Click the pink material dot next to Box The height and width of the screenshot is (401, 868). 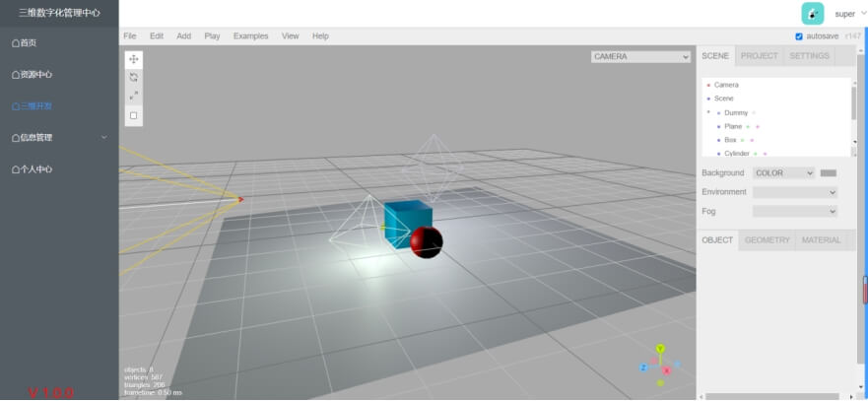[752, 141]
